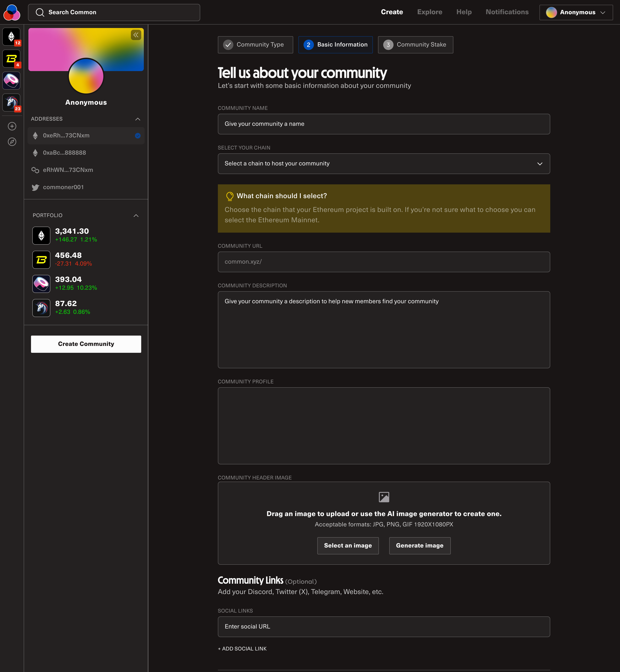Viewport: 620px width, 672px height.
Task: Open the Create menu item
Action: coord(392,12)
